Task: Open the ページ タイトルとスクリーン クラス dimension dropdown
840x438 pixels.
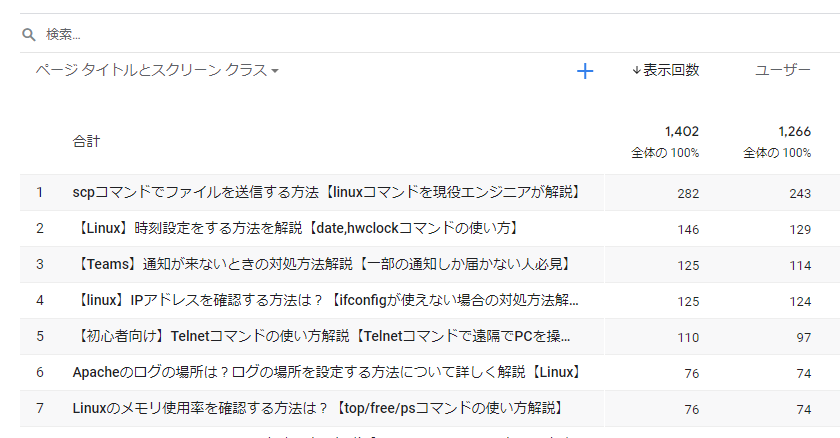Action: click(x=157, y=70)
